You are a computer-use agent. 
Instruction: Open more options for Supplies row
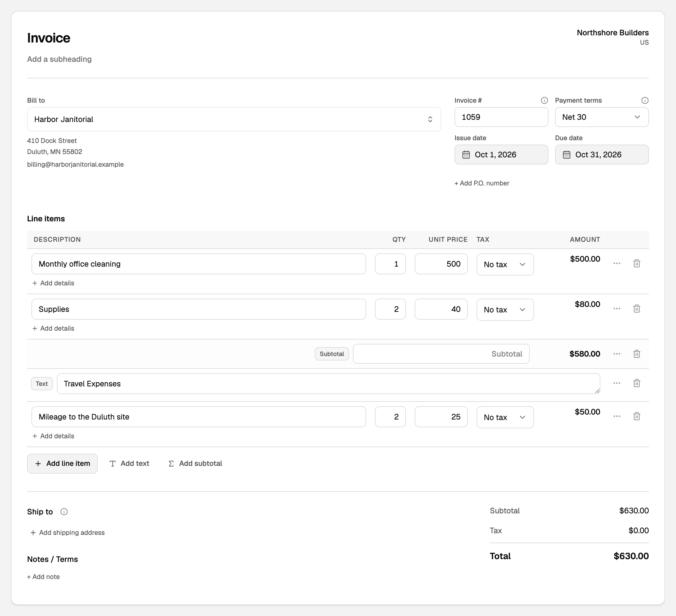click(x=617, y=309)
